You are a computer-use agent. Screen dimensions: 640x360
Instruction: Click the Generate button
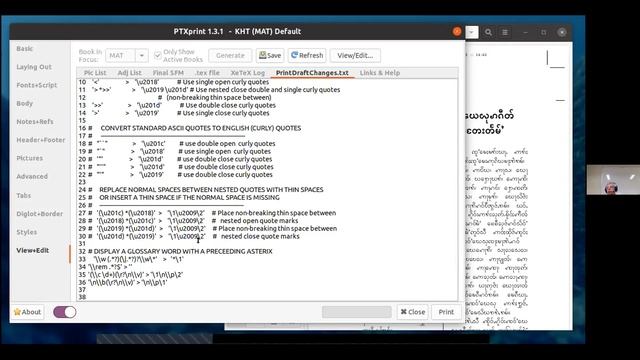pos(230,56)
